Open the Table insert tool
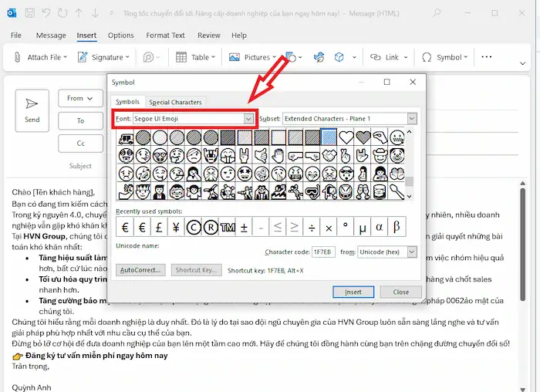 pyautogui.click(x=181, y=57)
